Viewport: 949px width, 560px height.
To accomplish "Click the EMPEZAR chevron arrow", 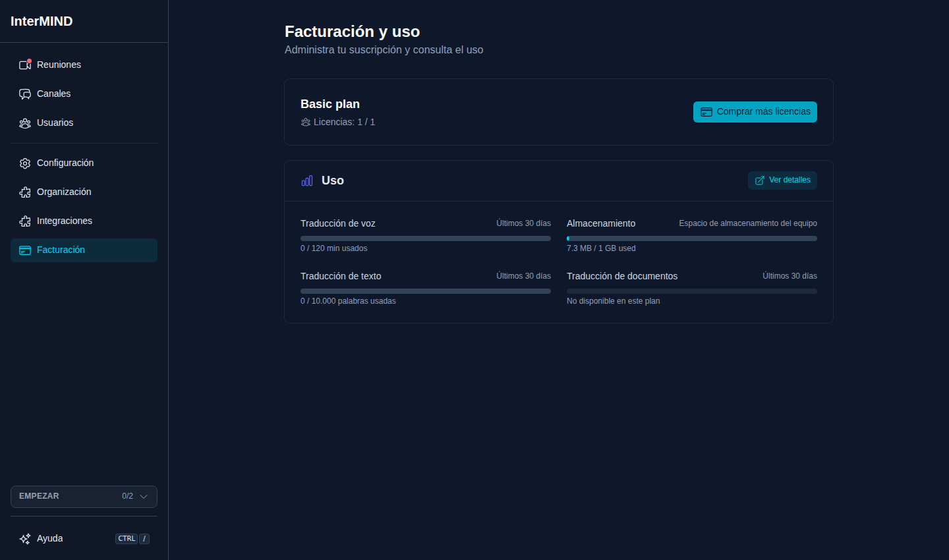I will click(144, 497).
